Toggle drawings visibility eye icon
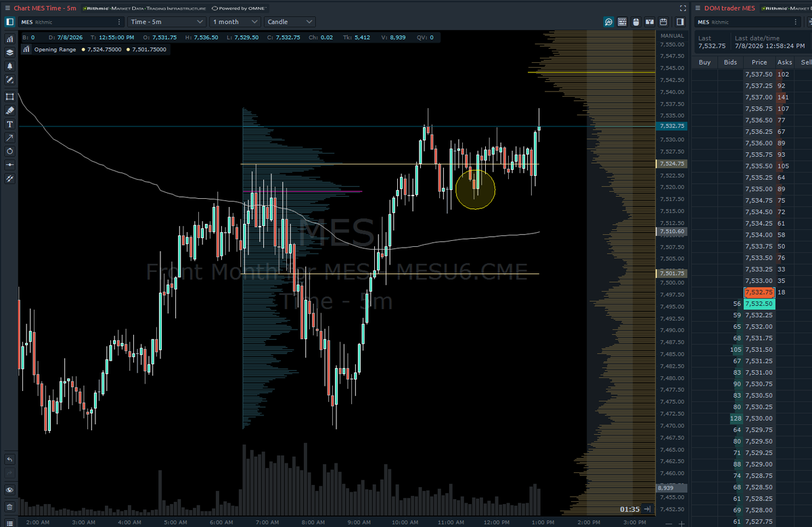812x527 pixels. [9, 490]
